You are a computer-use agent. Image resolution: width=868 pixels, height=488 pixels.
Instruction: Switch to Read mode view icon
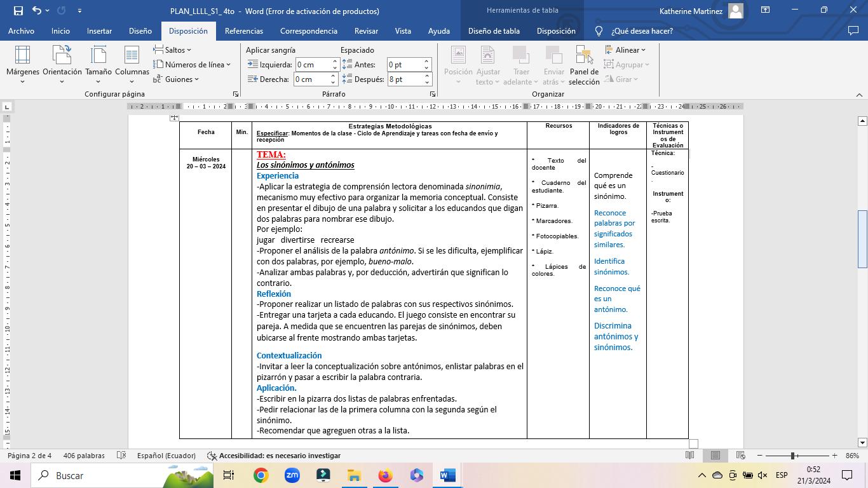point(689,456)
